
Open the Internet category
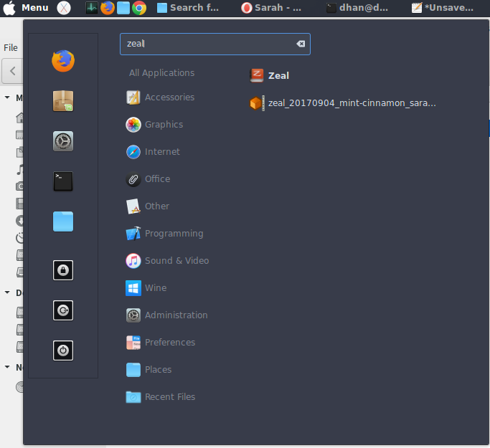153,152
